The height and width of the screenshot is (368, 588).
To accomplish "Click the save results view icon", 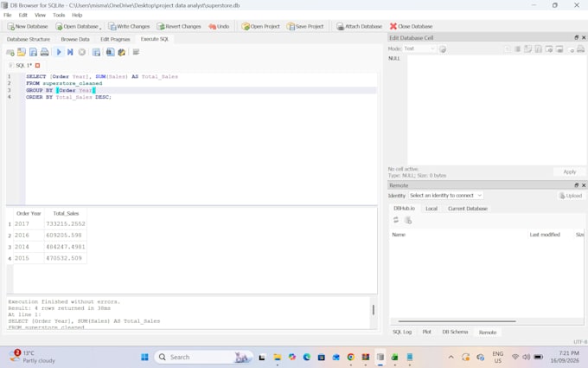I will [96, 52].
